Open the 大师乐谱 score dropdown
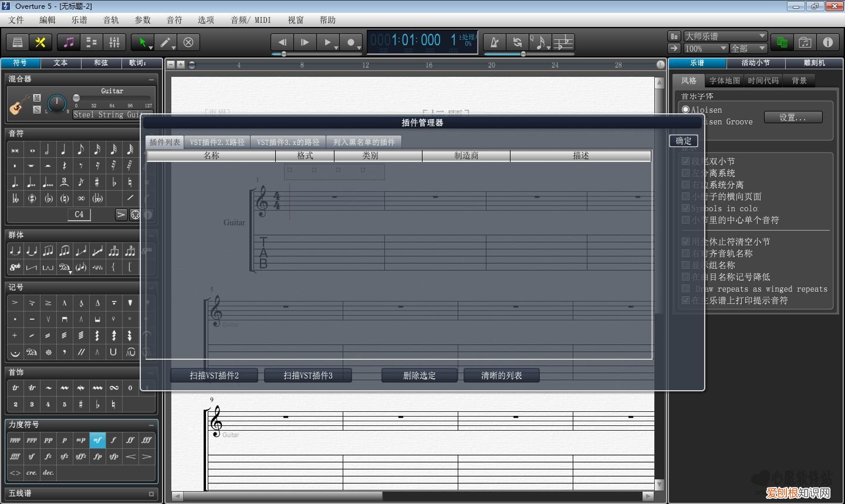 725,36
